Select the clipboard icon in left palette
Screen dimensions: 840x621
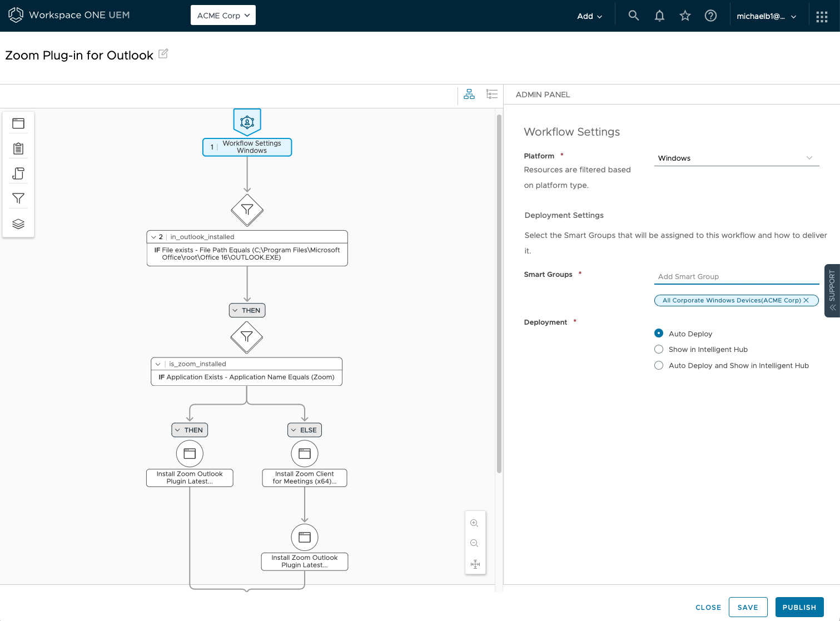(x=18, y=148)
